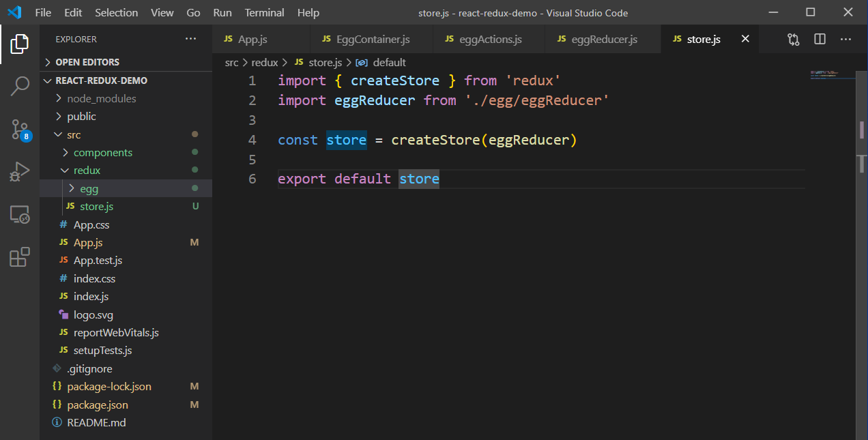The width and height of the screenshot is (868, 440).
Task: Close the store.js tab
Action: pos(745,39)
